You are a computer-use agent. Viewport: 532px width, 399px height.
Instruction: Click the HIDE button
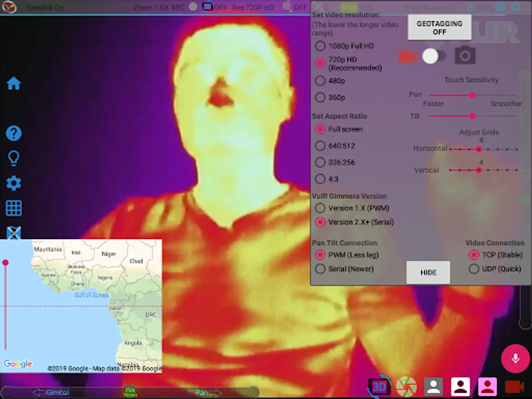[x=428, y=272]
